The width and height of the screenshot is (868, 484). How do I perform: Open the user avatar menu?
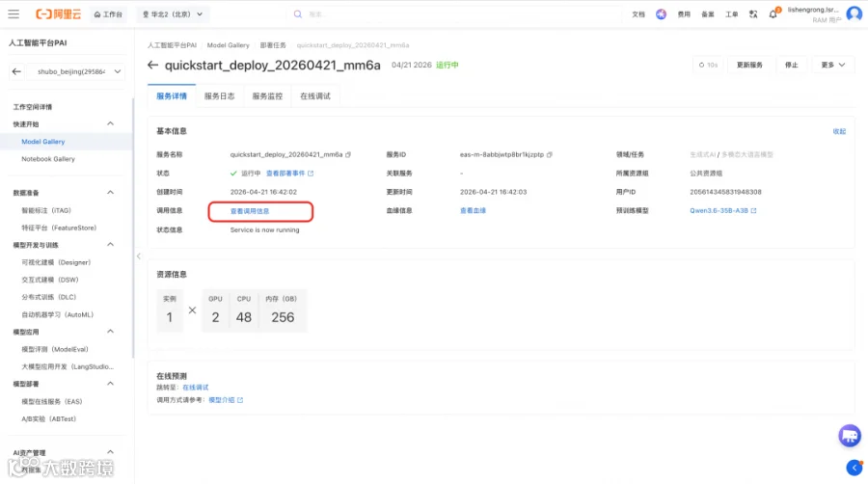[854, 13]
